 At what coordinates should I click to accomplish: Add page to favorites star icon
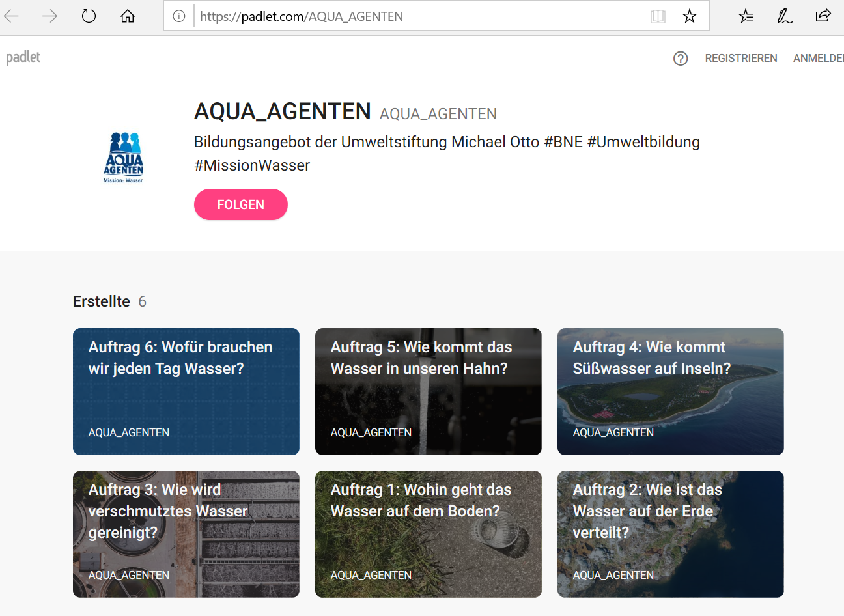click(x=690, y=16)
